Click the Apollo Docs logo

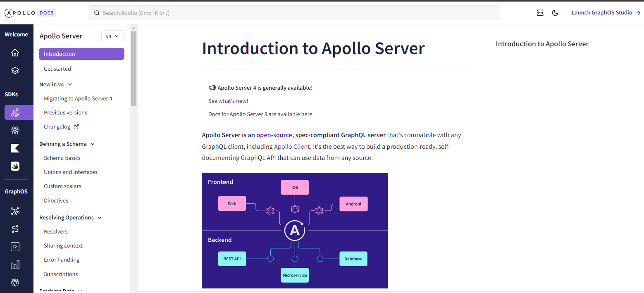[x=30, y=13]
